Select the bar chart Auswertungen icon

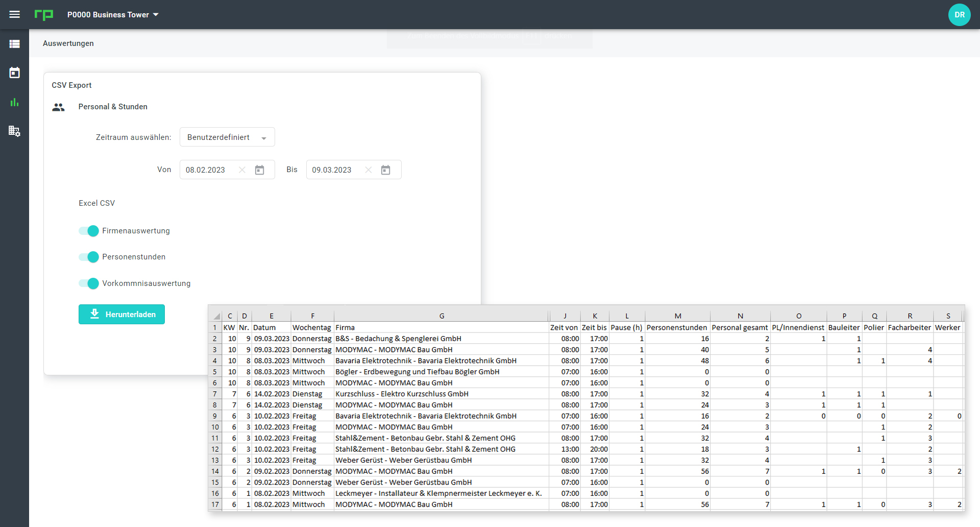coord(14,102)
